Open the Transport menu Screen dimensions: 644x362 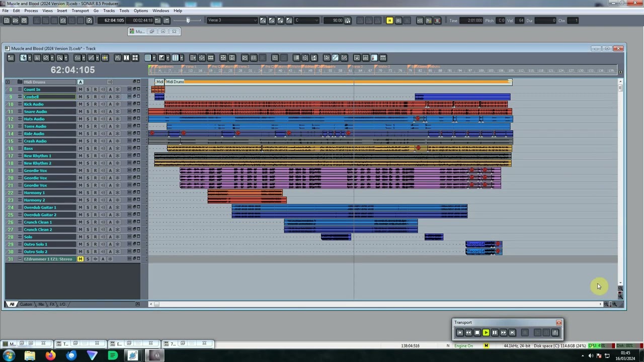[x=80, y=11]
